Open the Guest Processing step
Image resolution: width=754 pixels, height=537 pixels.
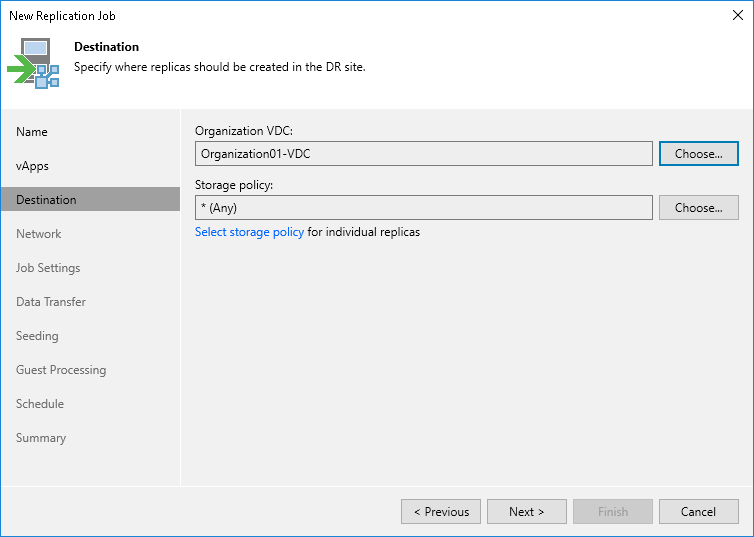(61, 370)
